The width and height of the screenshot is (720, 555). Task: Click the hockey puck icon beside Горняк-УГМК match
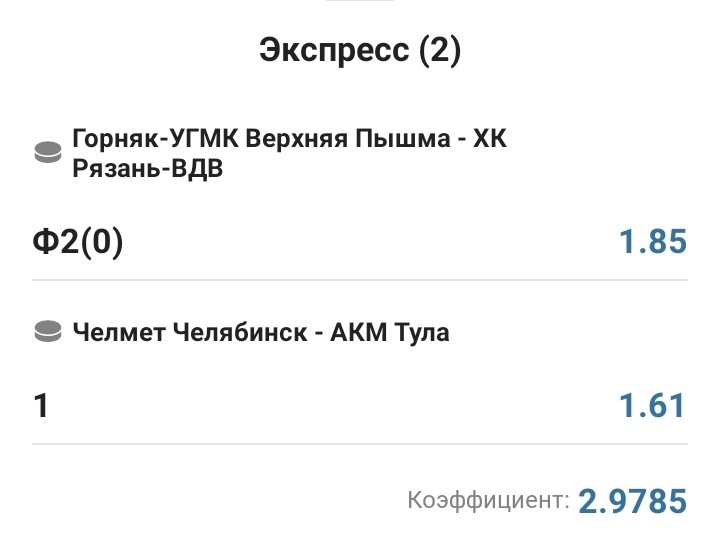[x=47, y=153]
